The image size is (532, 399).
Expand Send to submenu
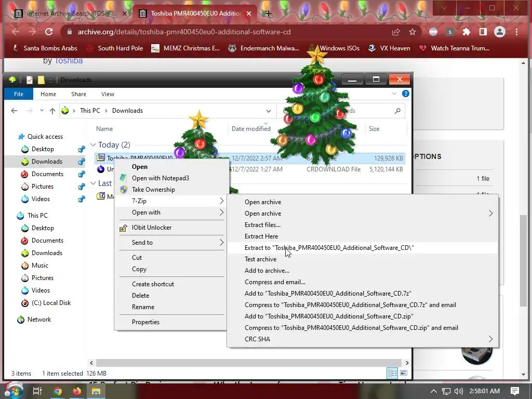[x=170, y=243]
